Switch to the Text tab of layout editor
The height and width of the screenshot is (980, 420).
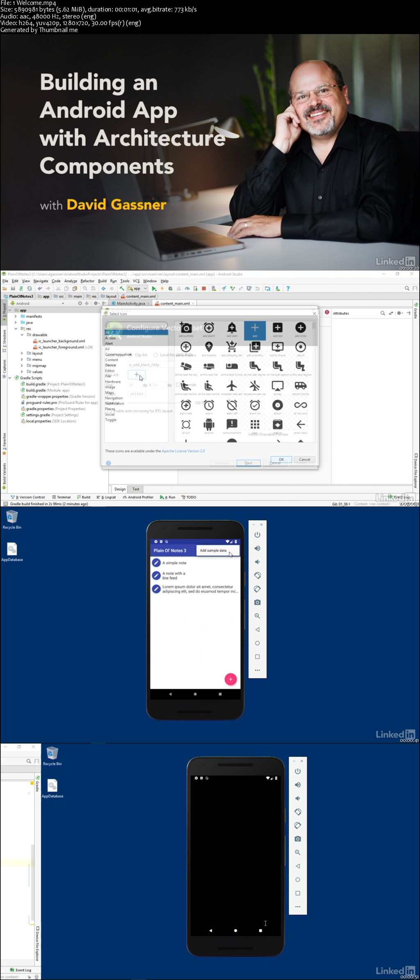point(136,489)
